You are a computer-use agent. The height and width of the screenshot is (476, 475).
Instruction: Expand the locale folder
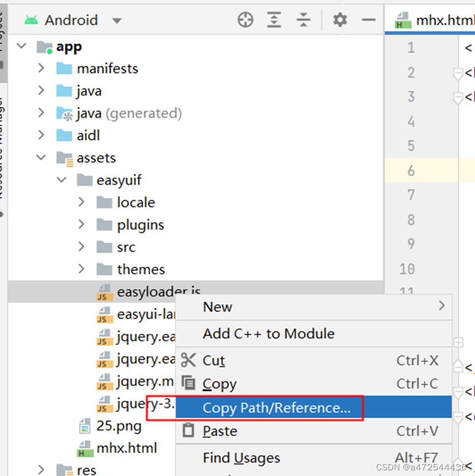(81, 202)
